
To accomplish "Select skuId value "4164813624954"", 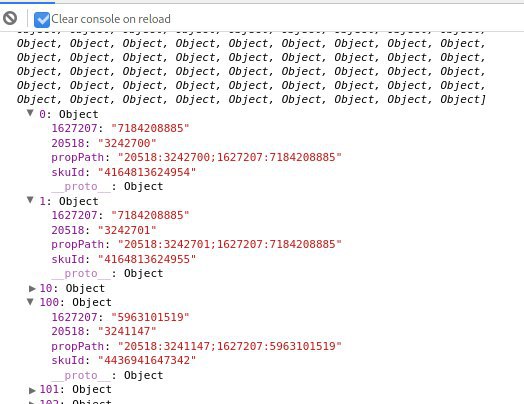I will pyautogui.click(x=147, y=172).
